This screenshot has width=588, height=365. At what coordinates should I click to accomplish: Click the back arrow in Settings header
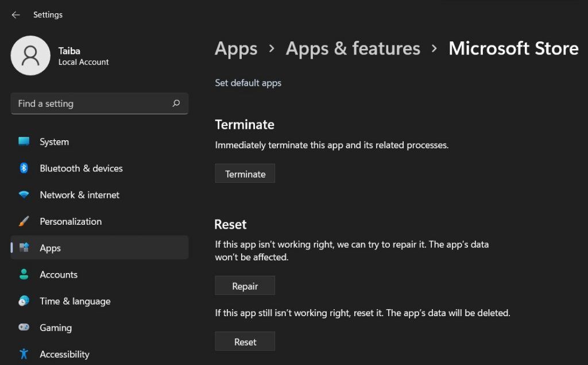[x=16, y=15]
